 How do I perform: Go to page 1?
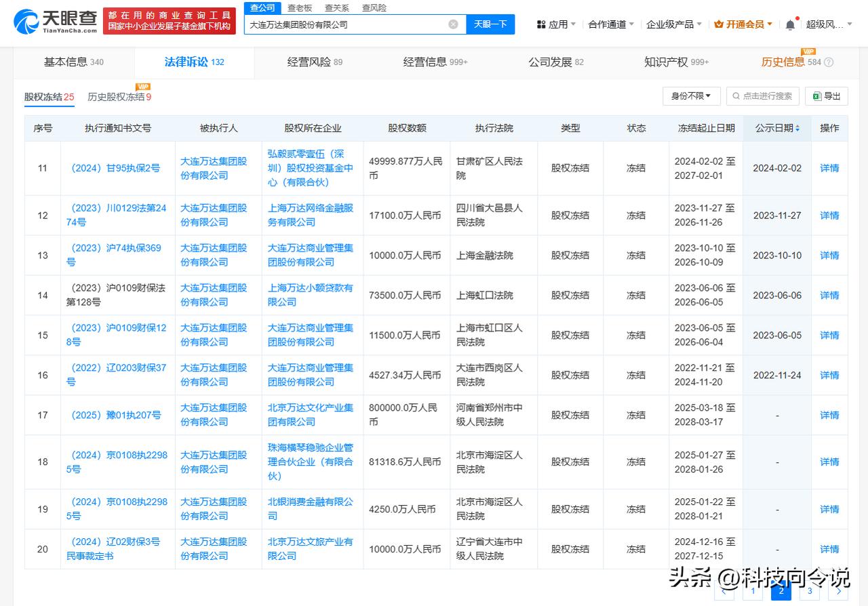point(751,590)
